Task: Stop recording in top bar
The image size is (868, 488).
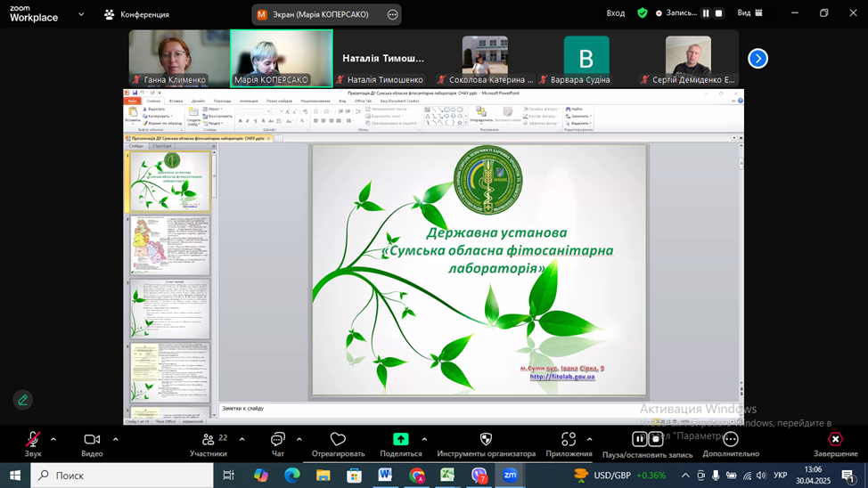Action: (x=718, y=13)
